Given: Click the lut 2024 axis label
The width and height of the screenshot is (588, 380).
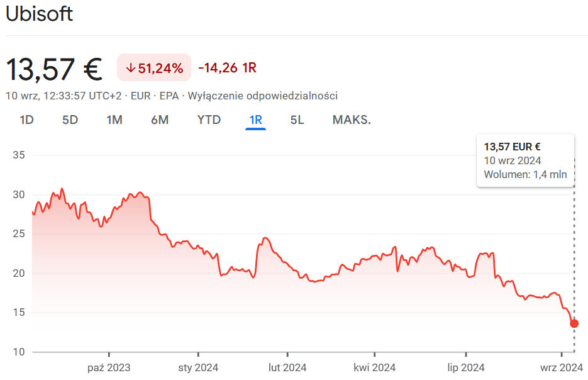Looking at the screenshot, I should point(287,367).
